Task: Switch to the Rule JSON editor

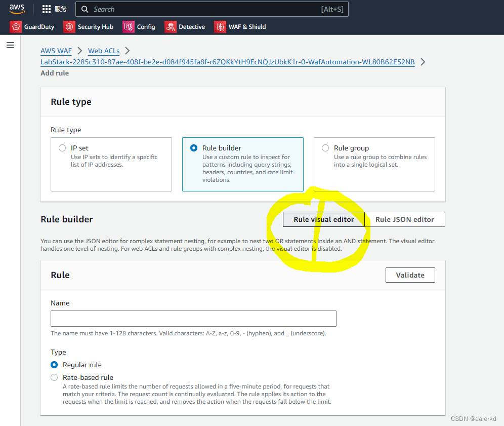Action: point(405,219)
